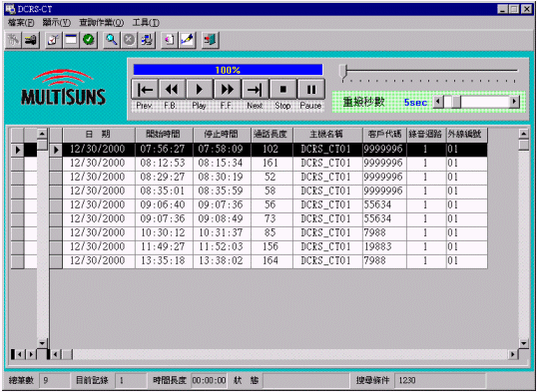Click the camera-like device toolbar icon
Image resolution: width=537 pixels, height=392 pixels.
click(31, 40)
